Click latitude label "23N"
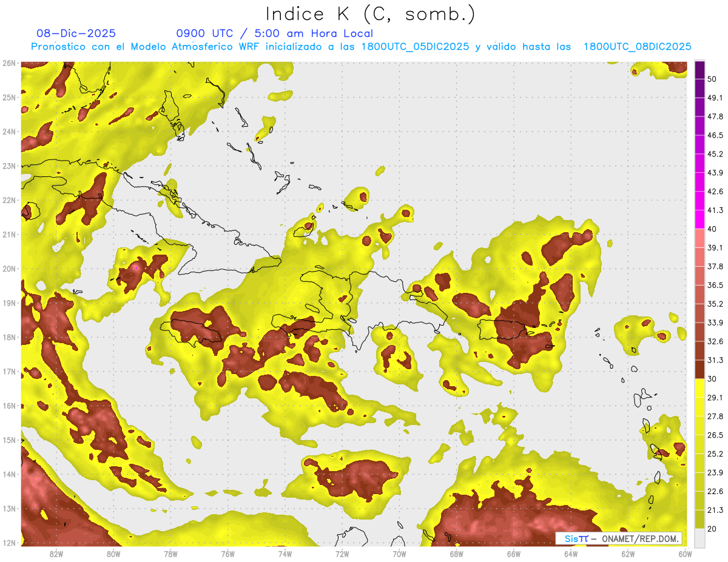 (9, 166)
